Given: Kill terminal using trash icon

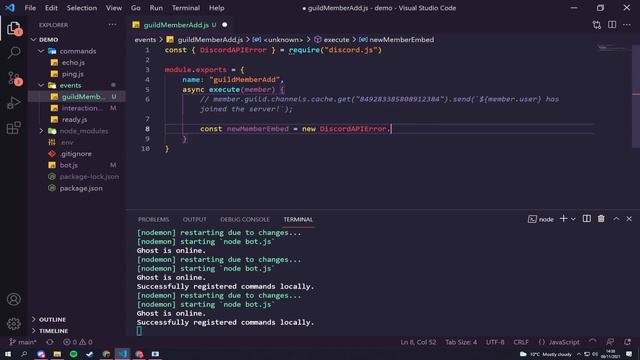Looking at the screenshot, I should [x=601, y=219].
